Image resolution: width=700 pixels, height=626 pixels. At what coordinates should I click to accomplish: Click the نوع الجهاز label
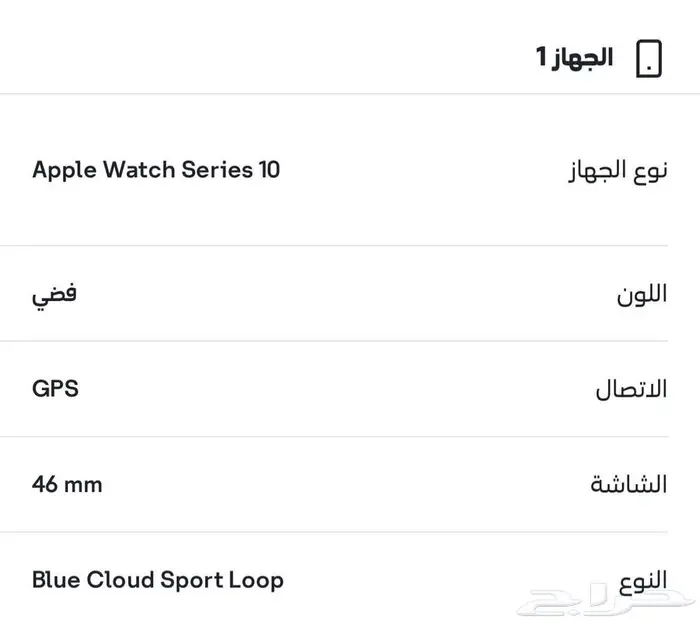click(616, 170)
